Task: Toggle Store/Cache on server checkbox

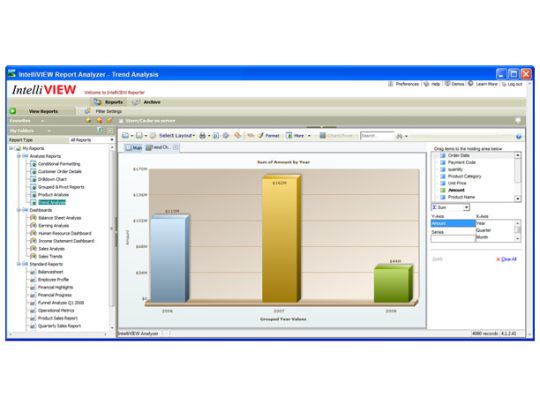Action: tap(121, 121)
